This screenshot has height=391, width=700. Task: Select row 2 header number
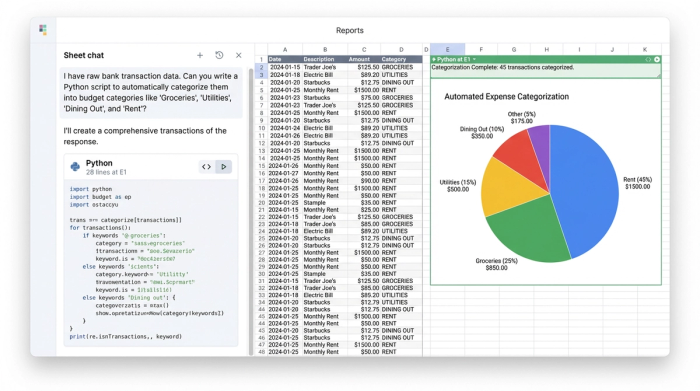(x=261, y=67)
